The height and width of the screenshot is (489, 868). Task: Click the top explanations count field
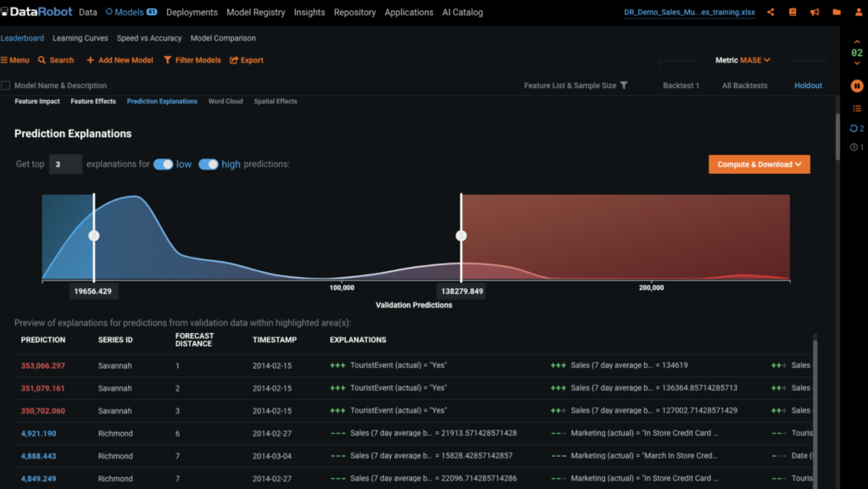click(x=65, y=164)
